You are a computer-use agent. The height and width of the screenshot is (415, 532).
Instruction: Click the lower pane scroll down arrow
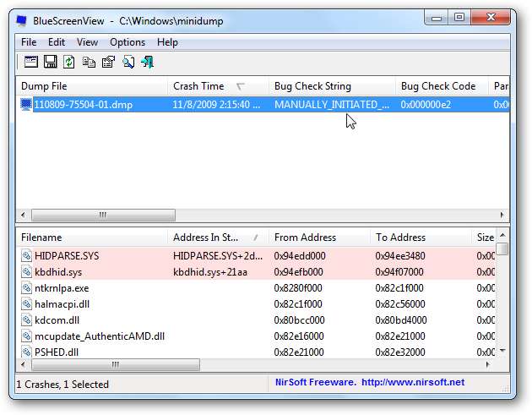(502, 350)
